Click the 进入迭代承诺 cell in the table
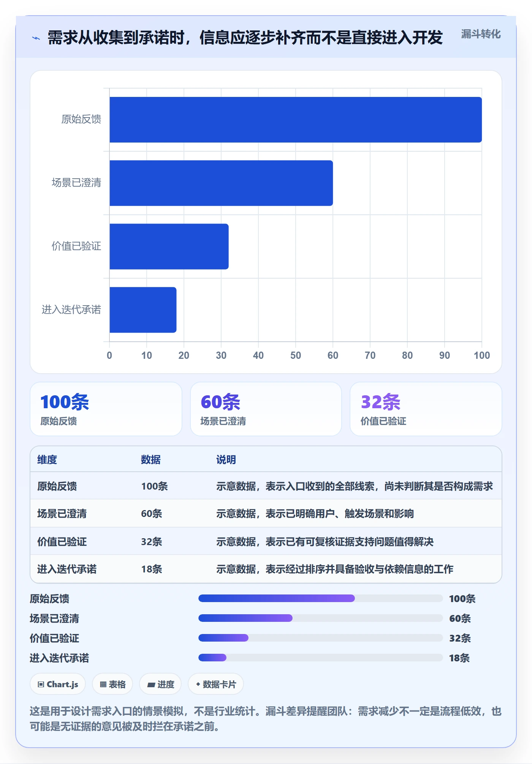The width and height of the screenshot is (532, 764). pyautogui.click(x=67, y=569)
